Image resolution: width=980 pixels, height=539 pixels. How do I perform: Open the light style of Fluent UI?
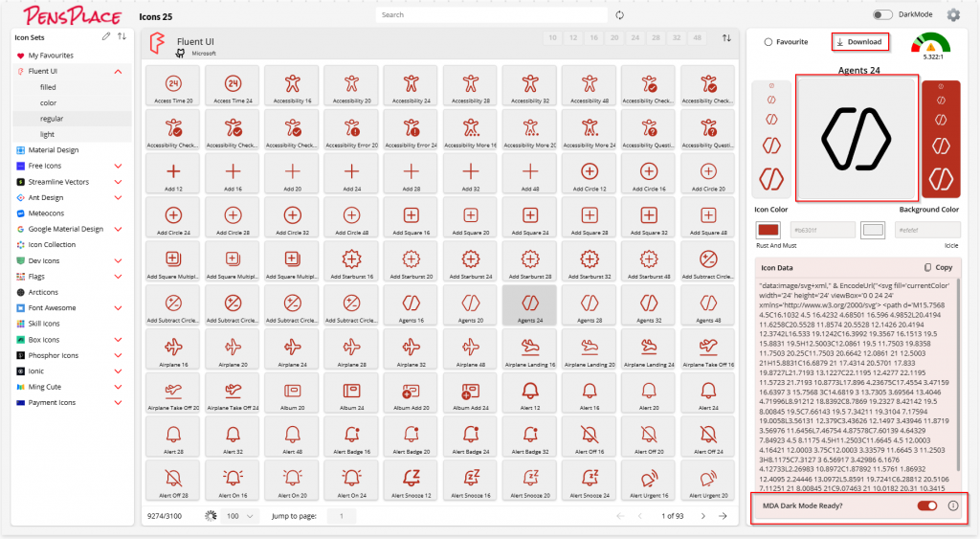tap(48, 134)
